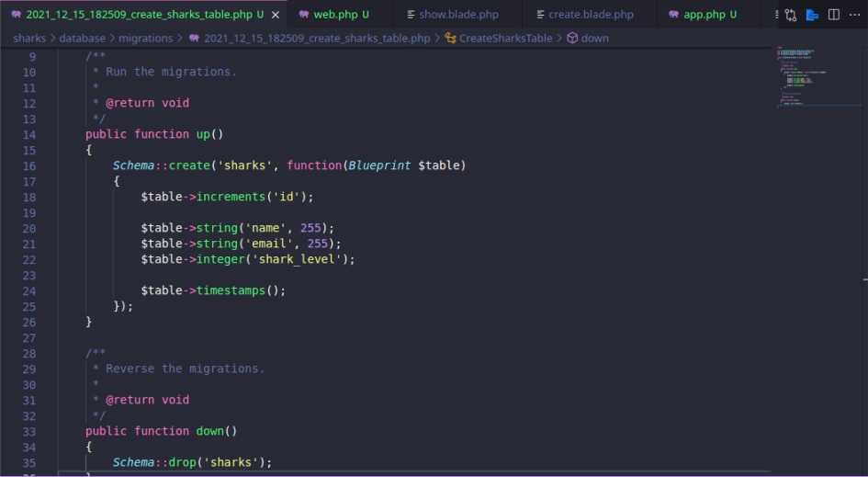The image size is (868, 477).
Task: Click the file icon on the show.blade.php tab
Action: point(411,15)
